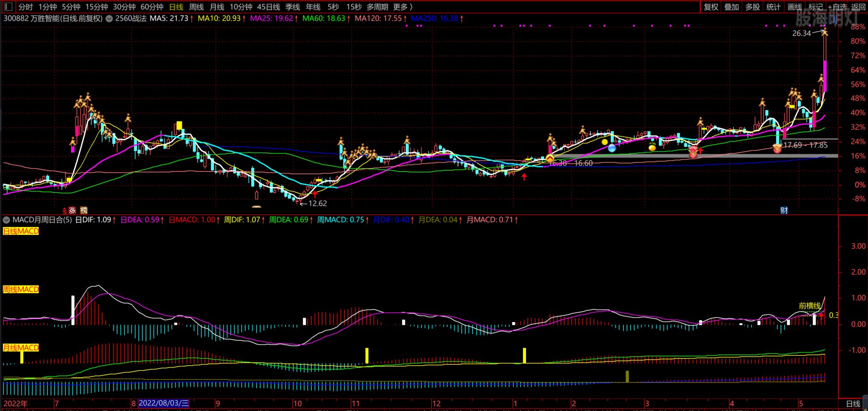
Task: Switch to 月线 monthly chart
Action: (x=217, y=7)
